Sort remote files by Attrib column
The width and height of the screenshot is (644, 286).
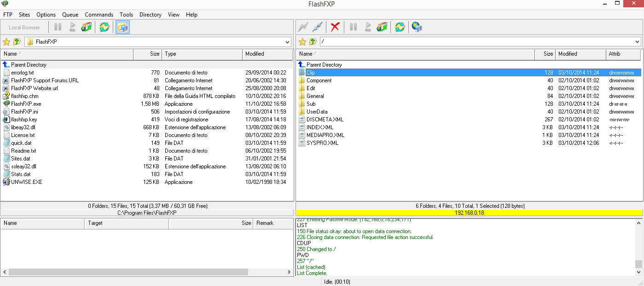[624, 54]
